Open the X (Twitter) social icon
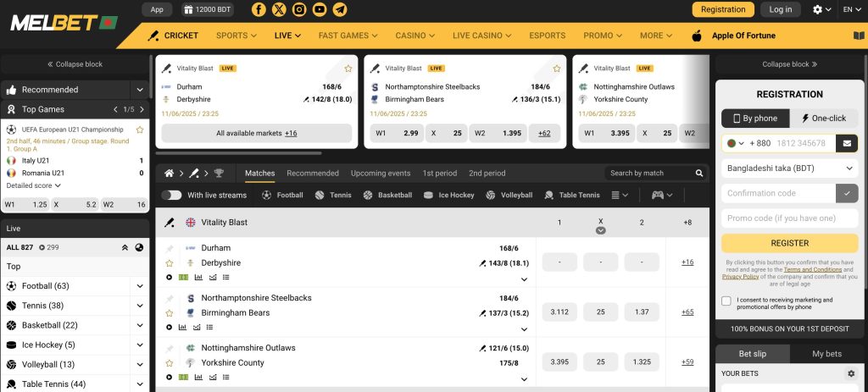 tap(279, 9)
